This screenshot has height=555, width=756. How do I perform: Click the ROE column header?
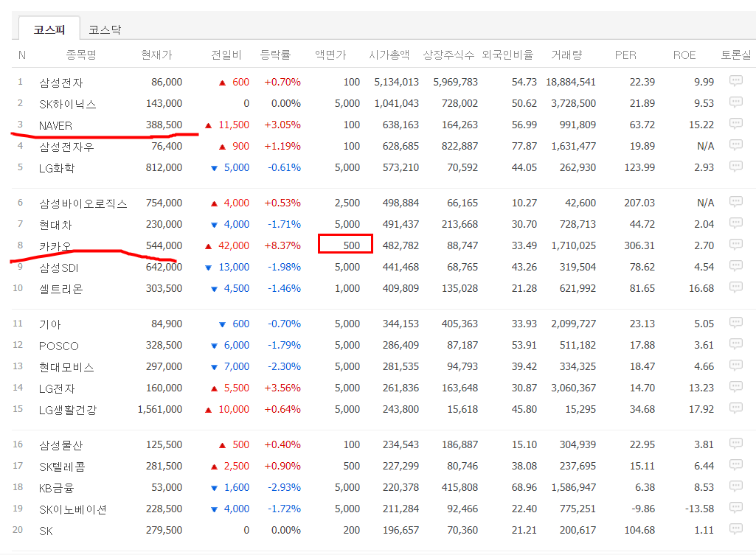coord(684,55)
